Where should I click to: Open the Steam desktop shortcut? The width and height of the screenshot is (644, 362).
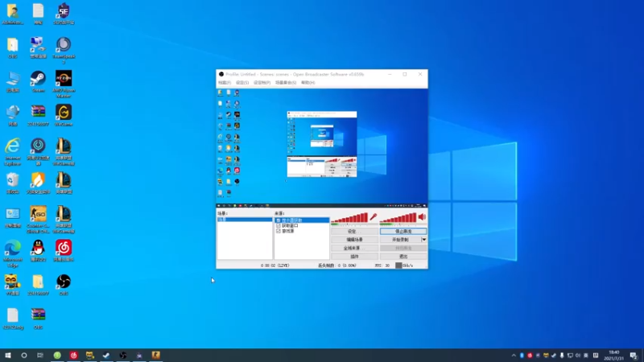38,81
